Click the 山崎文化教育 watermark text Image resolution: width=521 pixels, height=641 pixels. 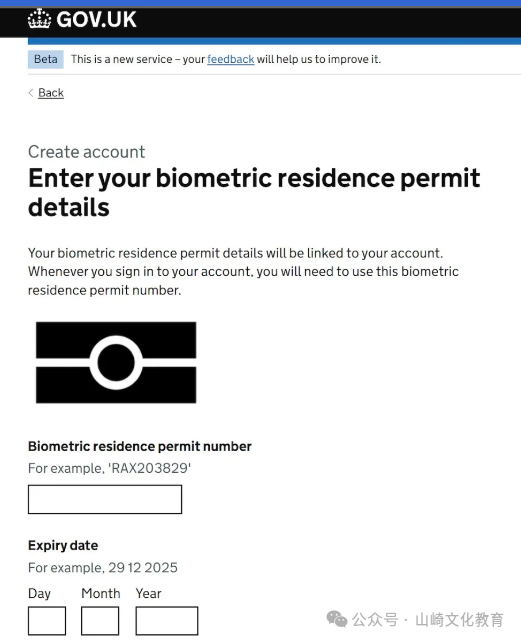[459, 620]
